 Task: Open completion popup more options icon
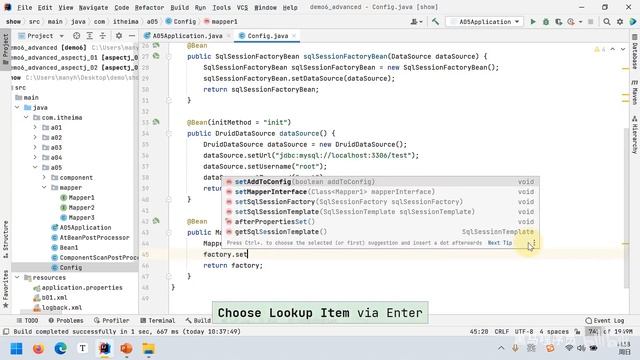click(x=534, y=243)
